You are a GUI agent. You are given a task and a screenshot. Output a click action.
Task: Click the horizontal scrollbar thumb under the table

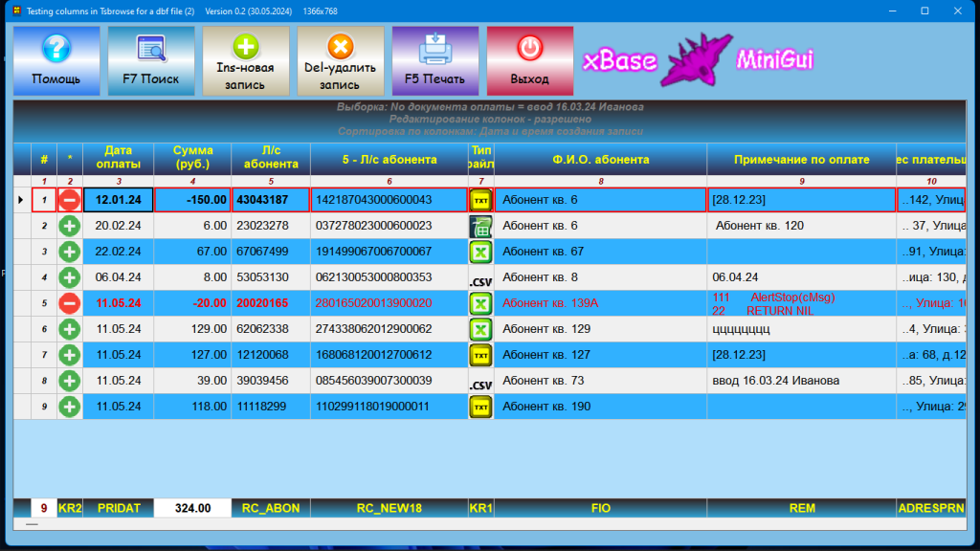(32, 525)
